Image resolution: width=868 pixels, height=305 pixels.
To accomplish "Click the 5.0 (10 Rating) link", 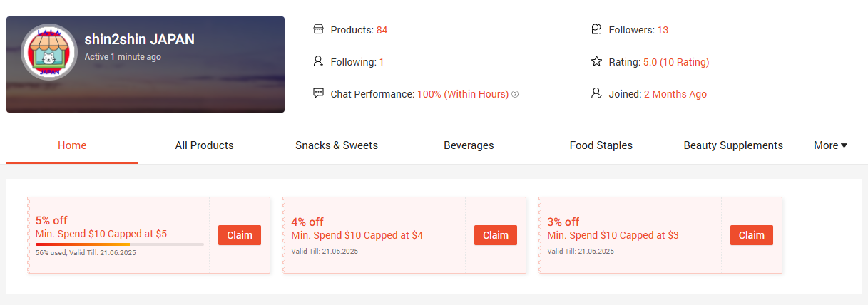I will [x=676, y=62].
